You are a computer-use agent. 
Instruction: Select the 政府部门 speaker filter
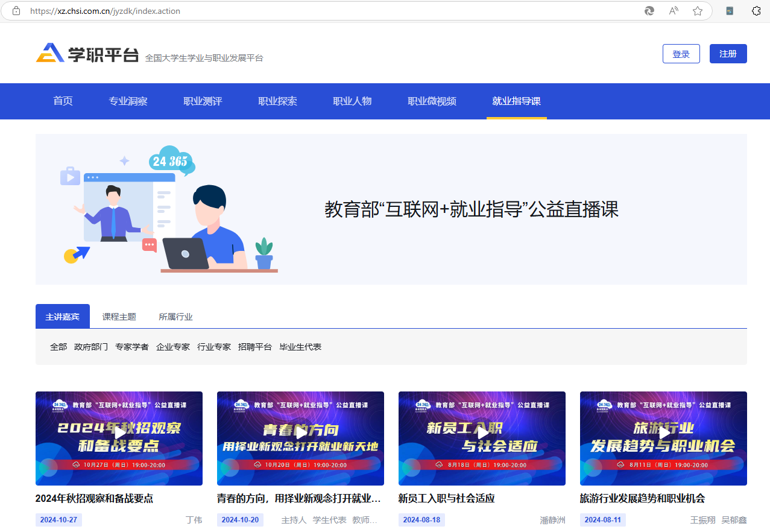coord(91,347)
